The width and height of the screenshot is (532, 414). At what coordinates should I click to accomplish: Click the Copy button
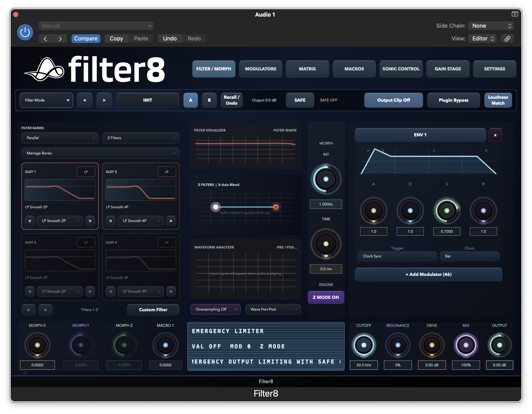coord(116,39)
